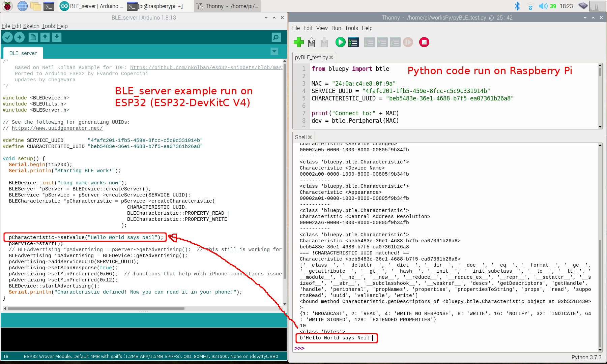Click Thonny's Step into icon

click(382, 42)
